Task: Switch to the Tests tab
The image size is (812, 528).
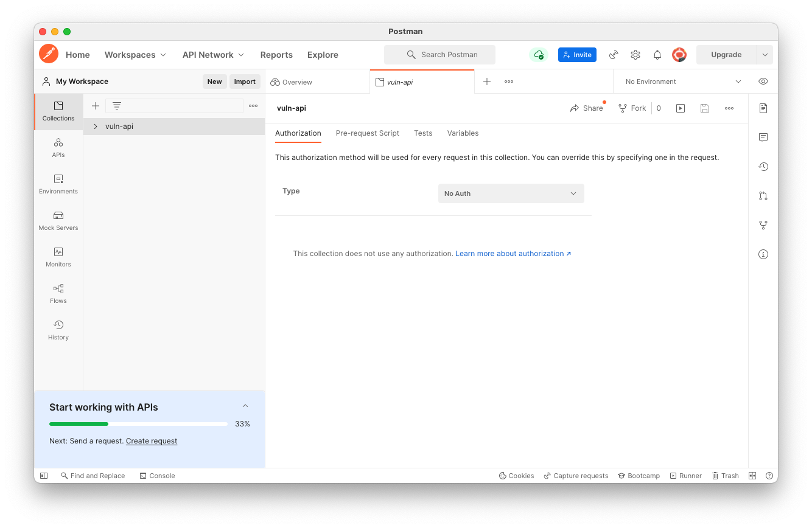Action: click(x=423, y=133)
